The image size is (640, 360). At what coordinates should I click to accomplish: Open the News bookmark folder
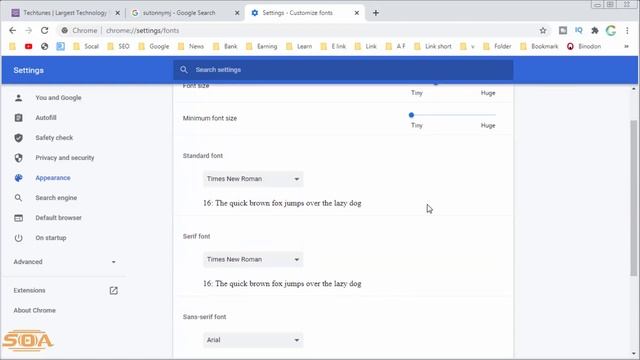click(191, 47)
